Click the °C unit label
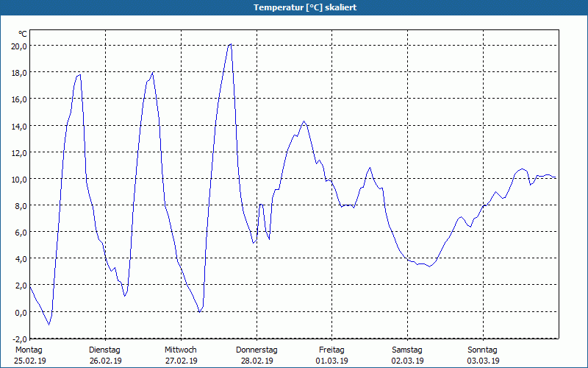 23,34
